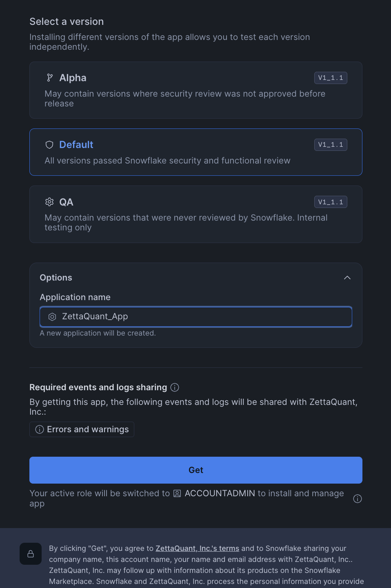
Task: Click the lock icon in terms footer
Action: [x=31, y=554]
